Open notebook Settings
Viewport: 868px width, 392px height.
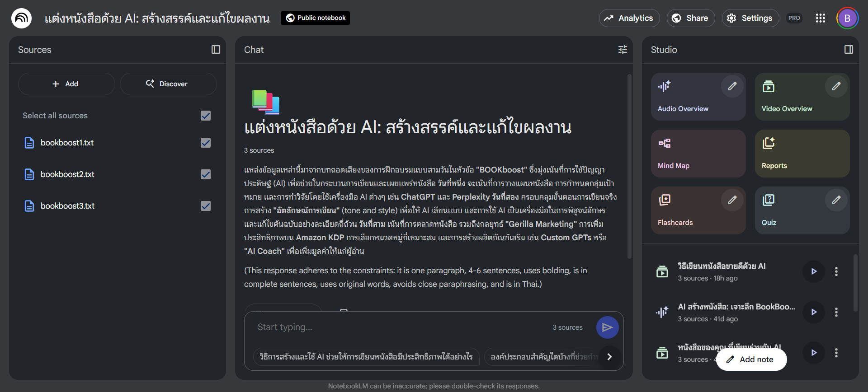pyautogui.click(x=750, y=18)
